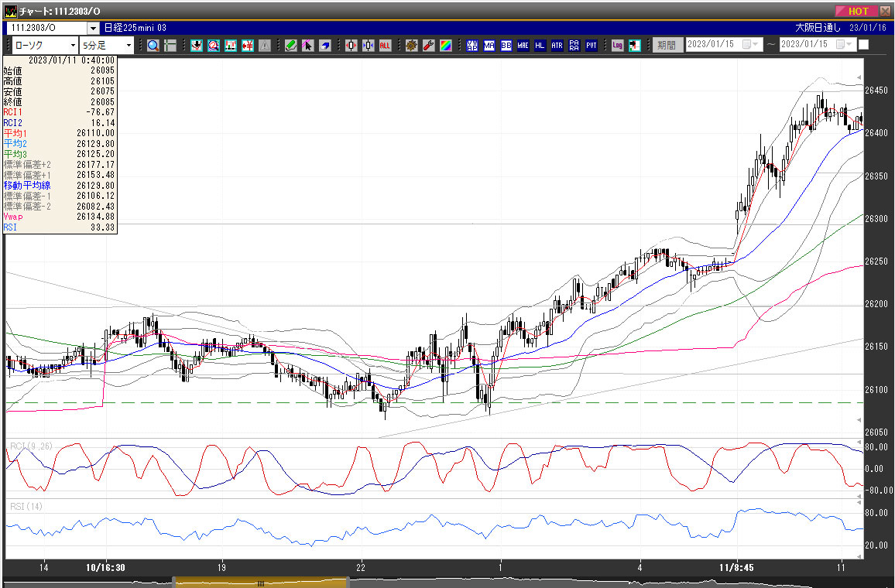Click the RSI(14) panel label

click(26, 506)
